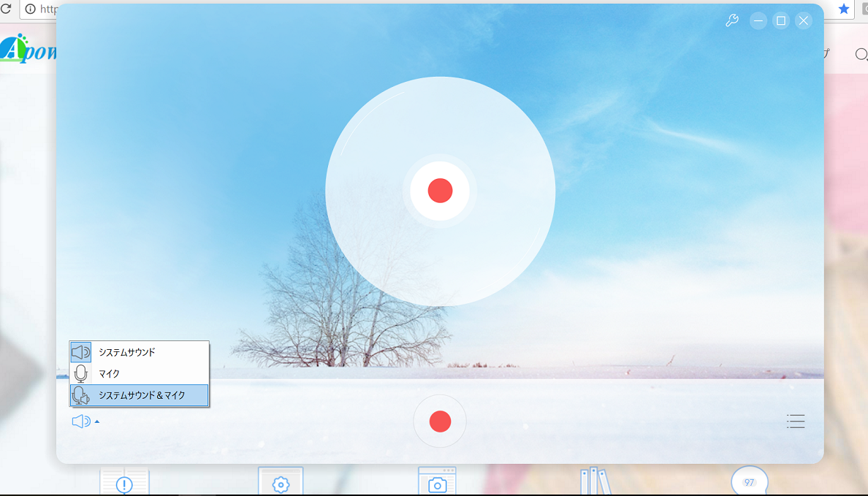Open the recordings list icon

796,421
